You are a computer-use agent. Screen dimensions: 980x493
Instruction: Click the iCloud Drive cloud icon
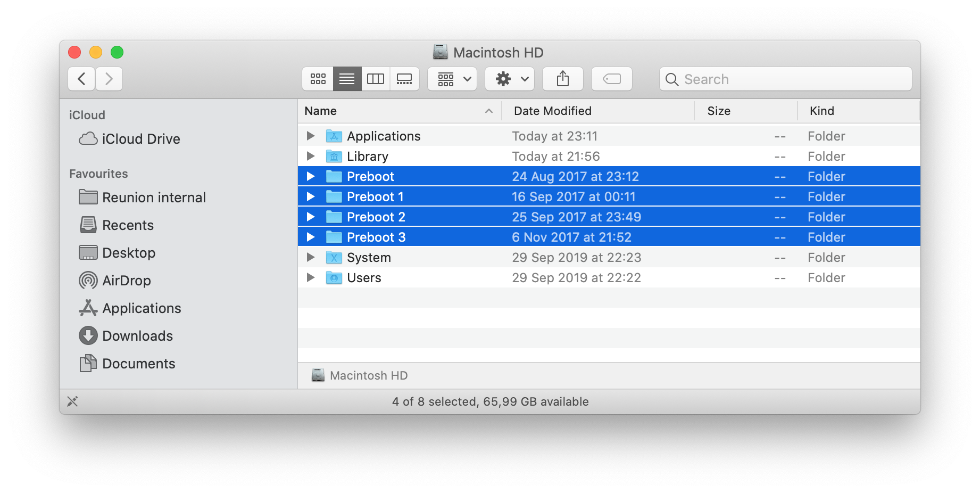88,139
